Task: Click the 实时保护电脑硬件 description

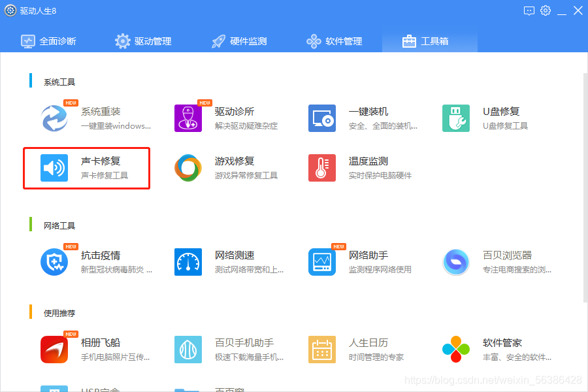Action: tap(380, 176)
